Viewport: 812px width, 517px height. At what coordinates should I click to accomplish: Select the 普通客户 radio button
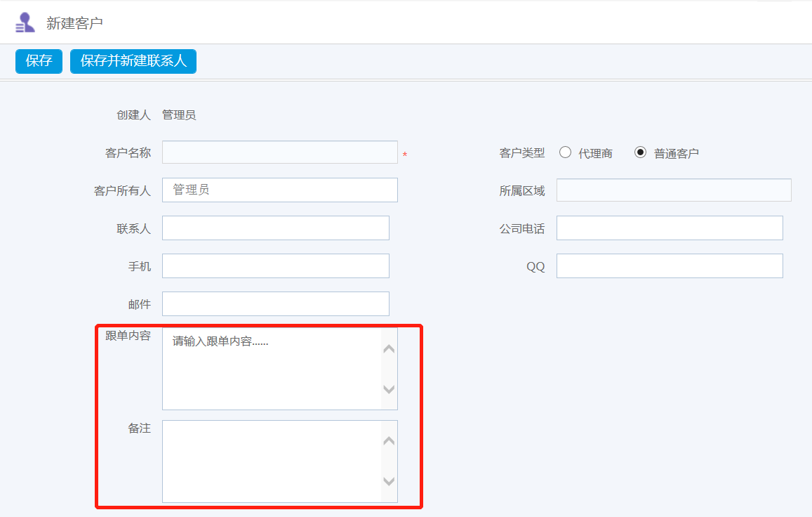640,152
